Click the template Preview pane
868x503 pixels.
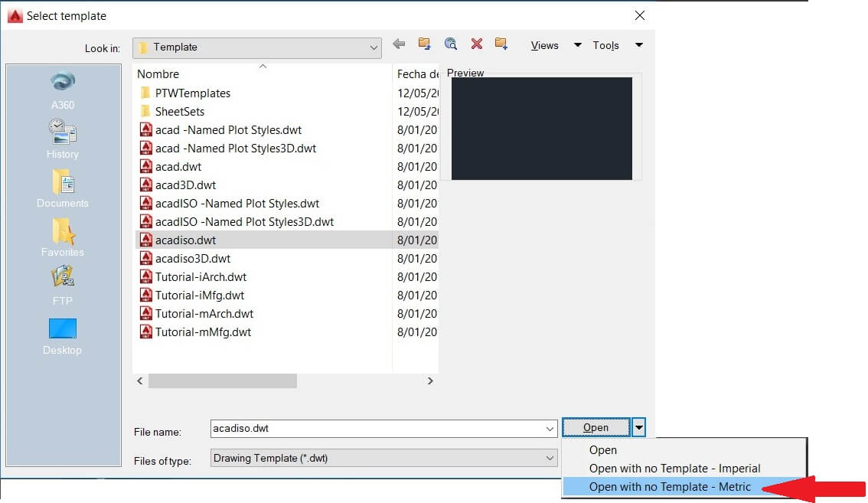pyautogui.click(x=542, y=129)
